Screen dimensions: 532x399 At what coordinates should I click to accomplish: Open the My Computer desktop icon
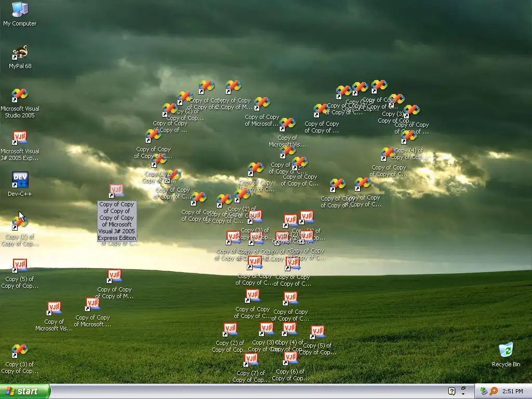(x=20, y=9)
